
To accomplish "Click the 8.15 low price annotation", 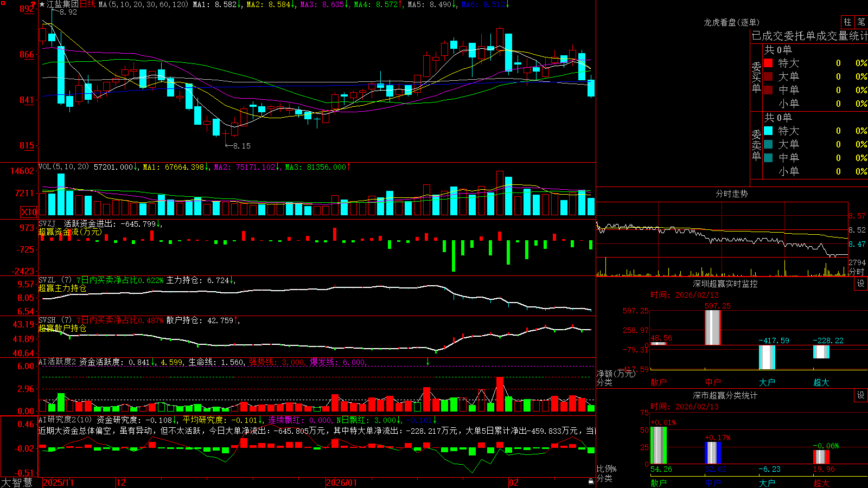I will pos(241,146).
